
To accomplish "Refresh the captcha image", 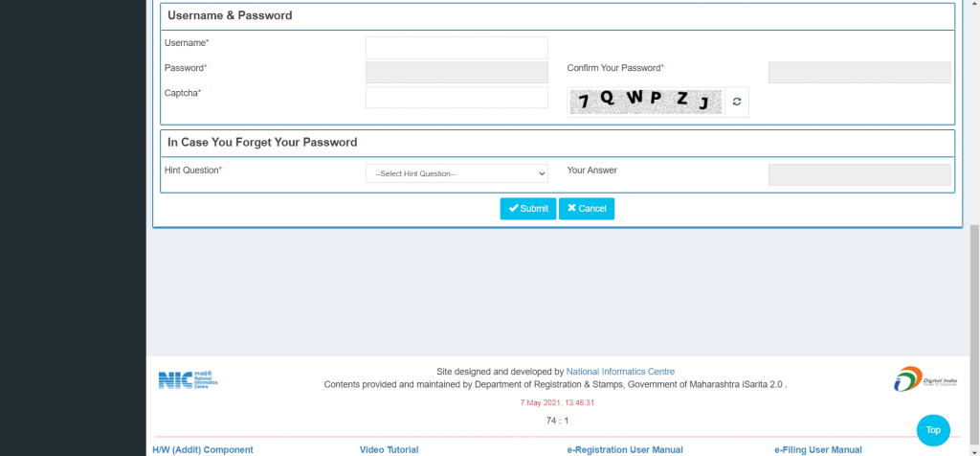I will [737, 102].
